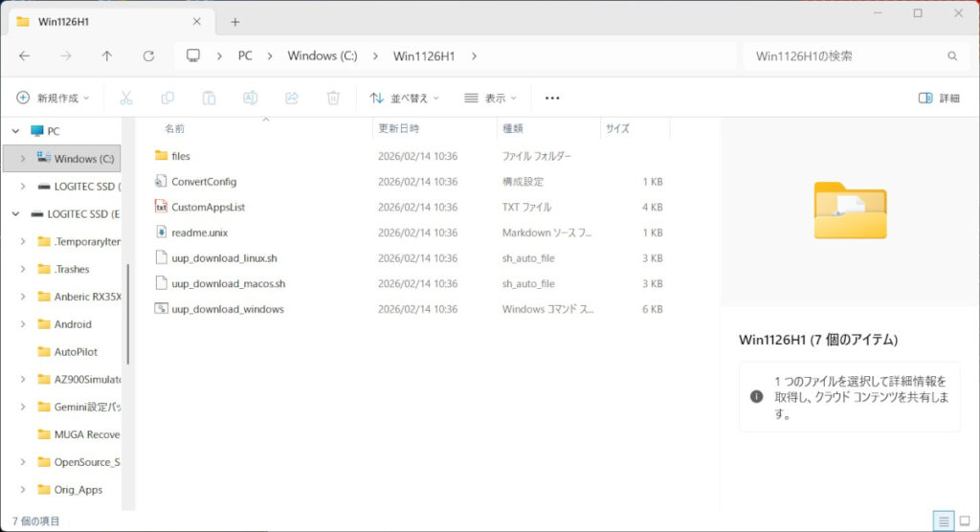Click the Delete trash can icon

point(333,98)
